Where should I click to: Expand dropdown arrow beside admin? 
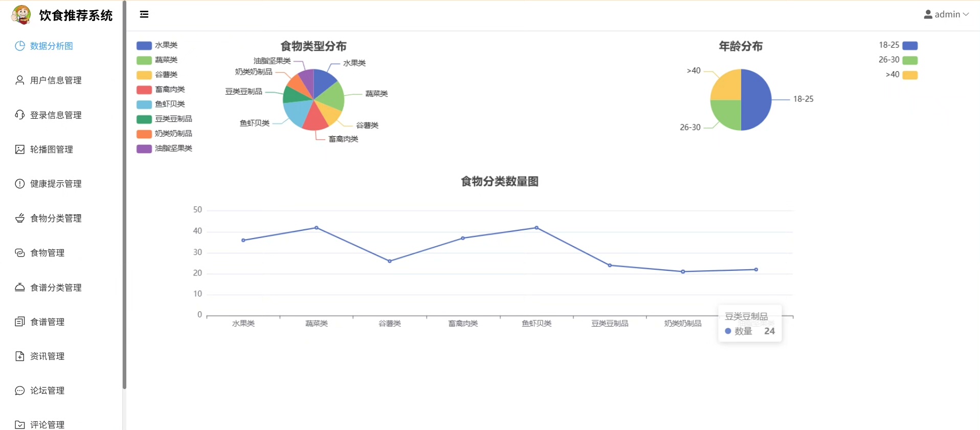point(966,14)
